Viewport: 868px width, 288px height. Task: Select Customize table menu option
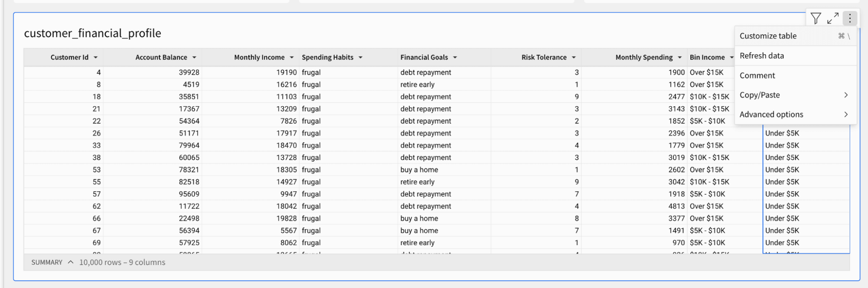click(768, 36)
